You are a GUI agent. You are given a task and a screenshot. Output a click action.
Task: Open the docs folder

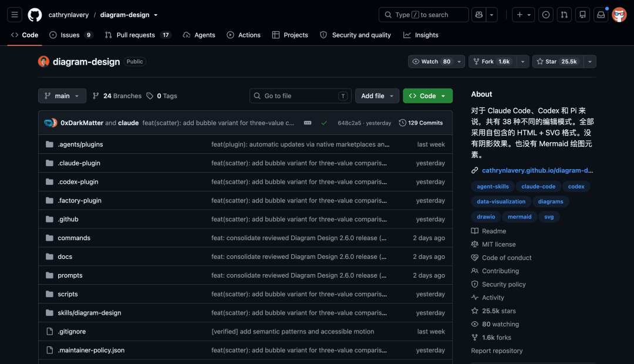click(65, 257)
